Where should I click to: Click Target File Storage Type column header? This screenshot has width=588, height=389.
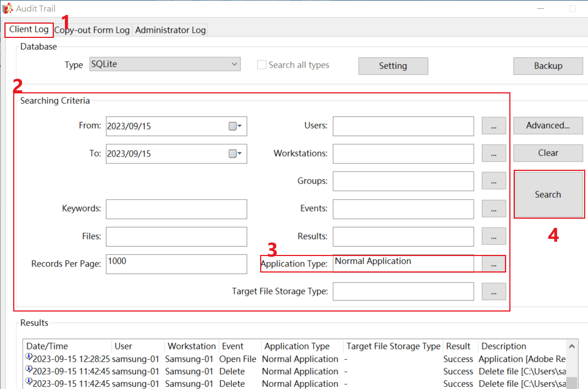(x=393, y=346)
